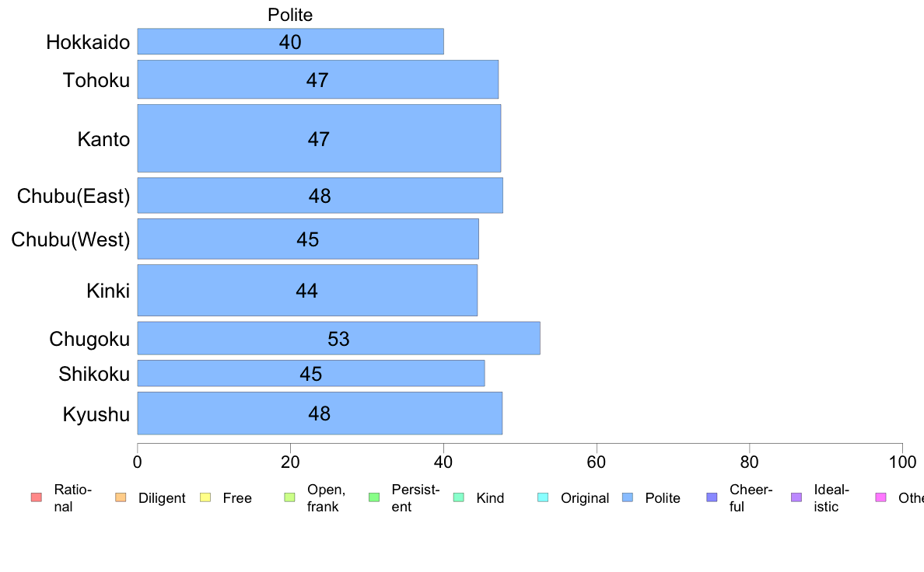Click the Hokkaido bar showing 40
The image size is (924, 572).
(291, 41)
